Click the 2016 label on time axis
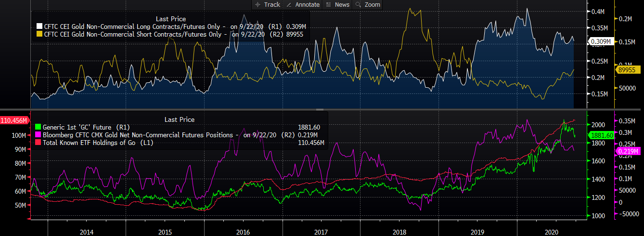The image size is (644, 236). pyautogui.click(x=243, y=232)
